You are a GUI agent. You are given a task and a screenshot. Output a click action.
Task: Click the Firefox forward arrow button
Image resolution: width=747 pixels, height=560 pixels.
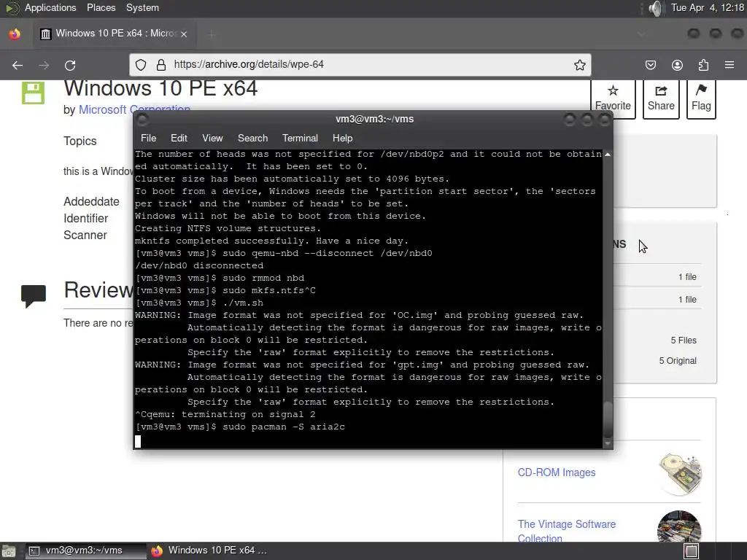44,65
